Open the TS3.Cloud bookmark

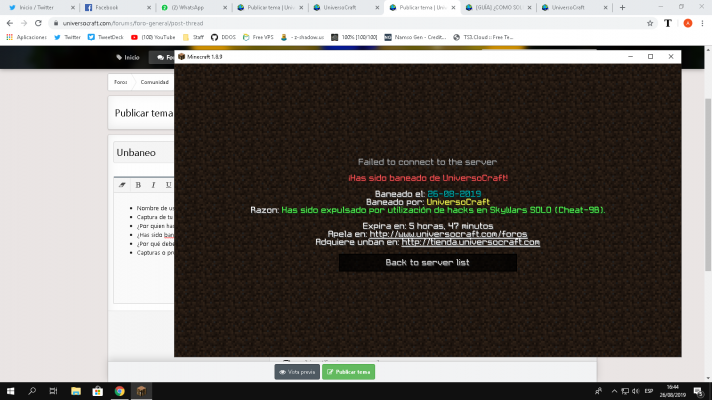point(483,37)
